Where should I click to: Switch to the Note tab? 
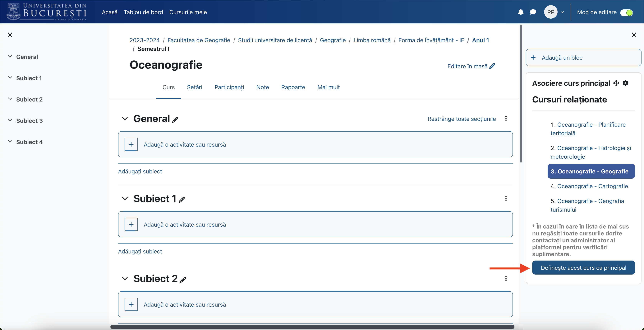click(x=263, y=87)
